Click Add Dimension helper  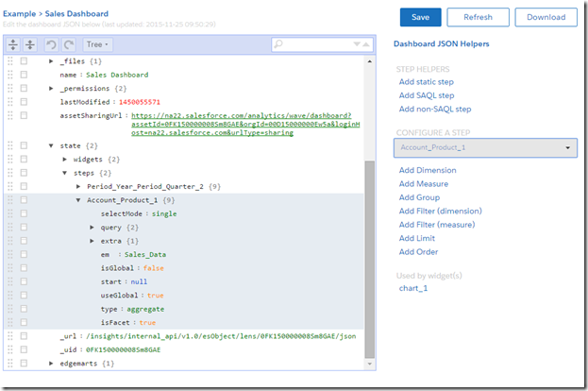[x=428, y=170]
